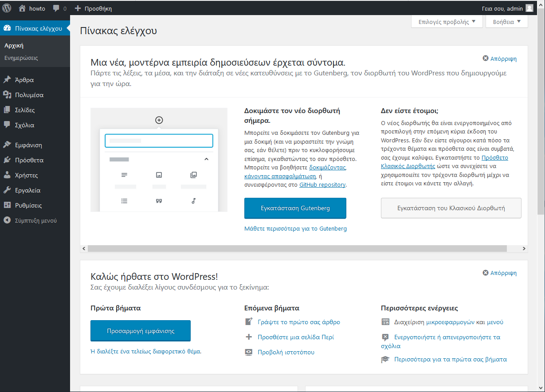Open the Άρθρα menu
The width and height of the screenshot is (545, 392).
(35, 80)
